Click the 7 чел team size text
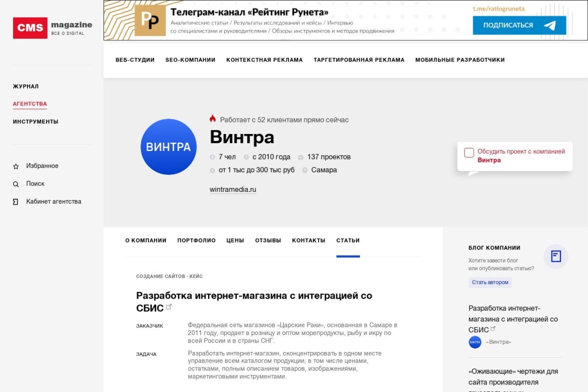Screen dimensions: 588x392 tap(227, 157)
